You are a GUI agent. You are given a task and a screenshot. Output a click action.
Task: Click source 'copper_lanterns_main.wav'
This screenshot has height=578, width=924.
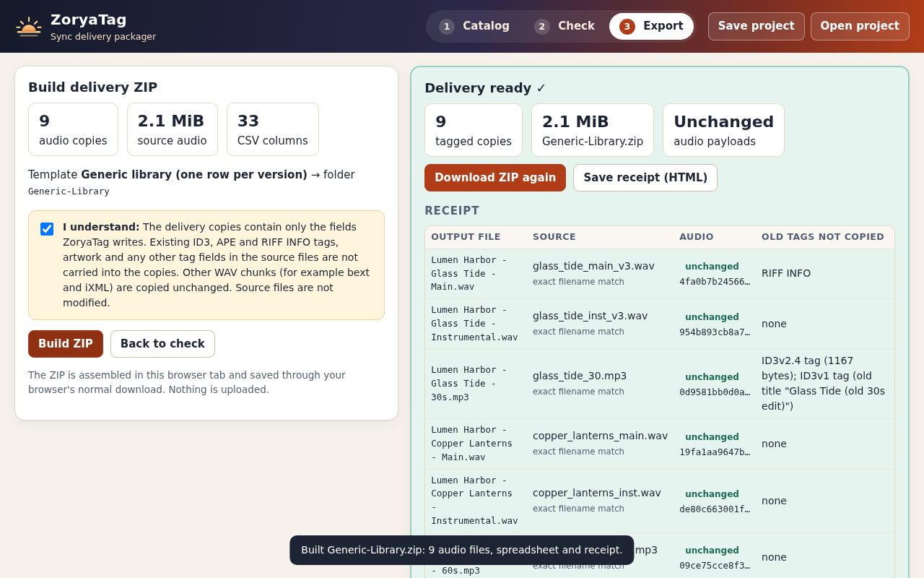(600, 436)
